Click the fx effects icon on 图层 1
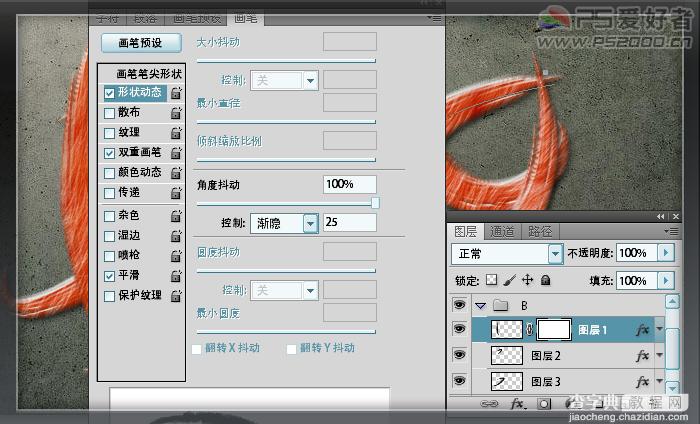Screen dimensions: 700x424 [x=643, y=330]
